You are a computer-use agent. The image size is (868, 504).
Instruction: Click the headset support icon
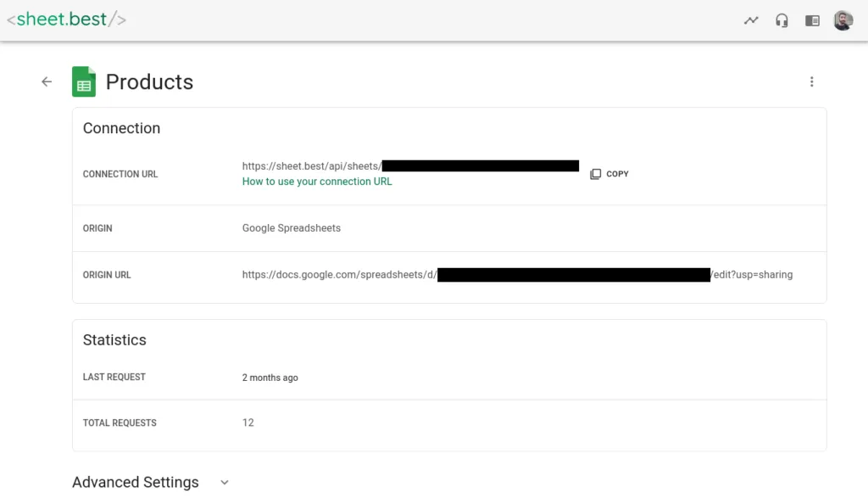coord(782,20)
